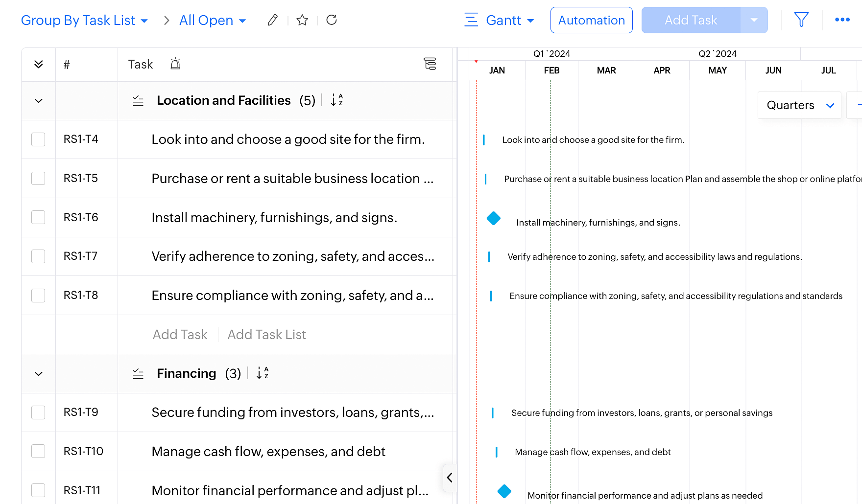Click the pencil edit view icon
Viewport: 862px width, 504px height.
coord(273,20)
